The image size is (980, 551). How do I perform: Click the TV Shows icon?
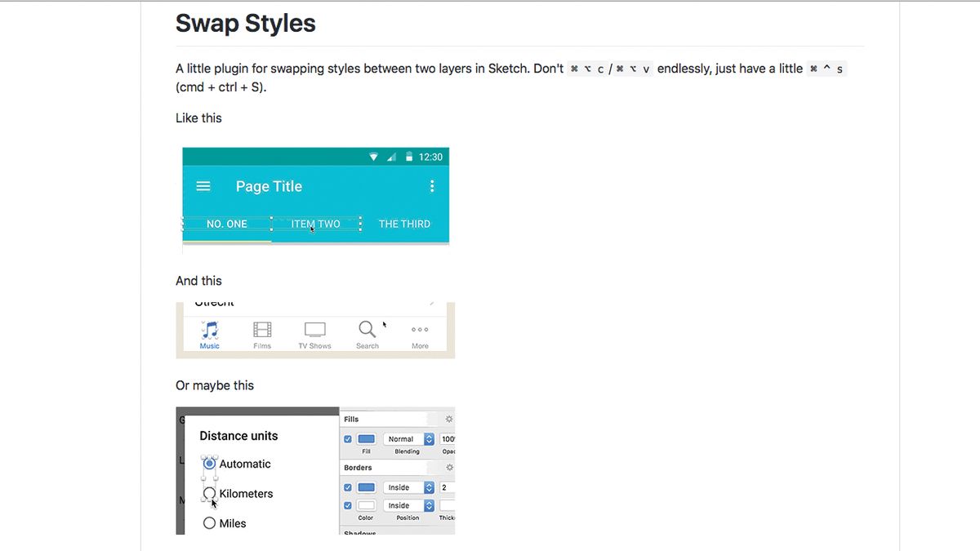click(x=314, y=330)
